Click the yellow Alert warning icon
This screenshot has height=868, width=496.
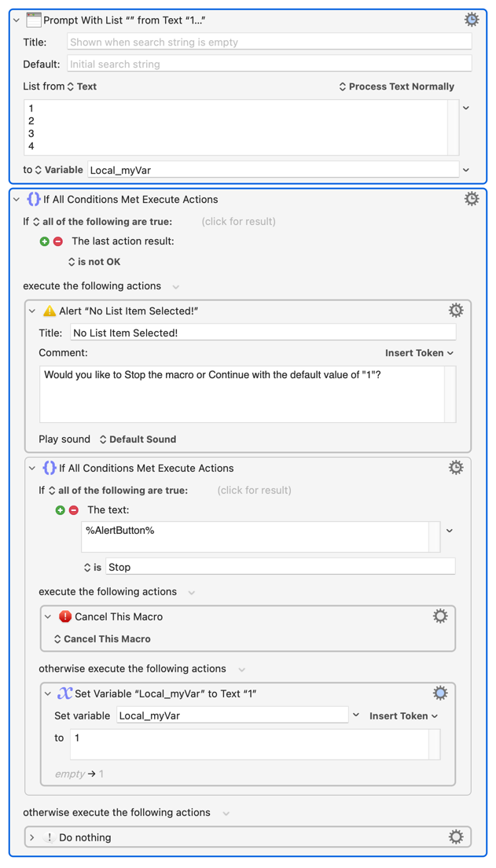tap(50, 311)
